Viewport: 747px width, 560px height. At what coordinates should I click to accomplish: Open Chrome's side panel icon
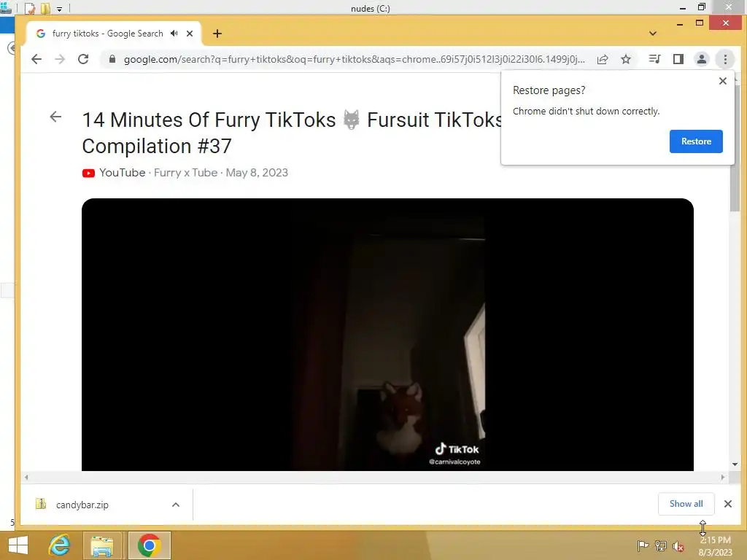[678, 59]
